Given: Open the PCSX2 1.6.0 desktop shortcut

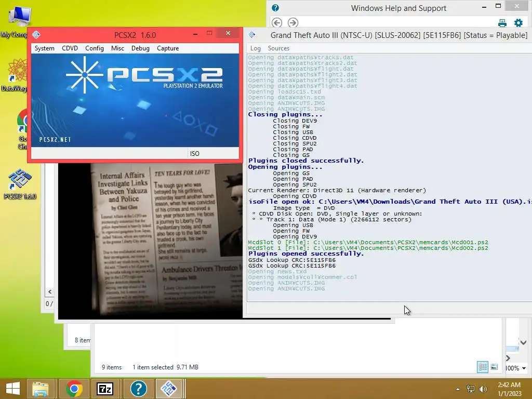Looking at the screenshot, I should (x=20, y=183).
